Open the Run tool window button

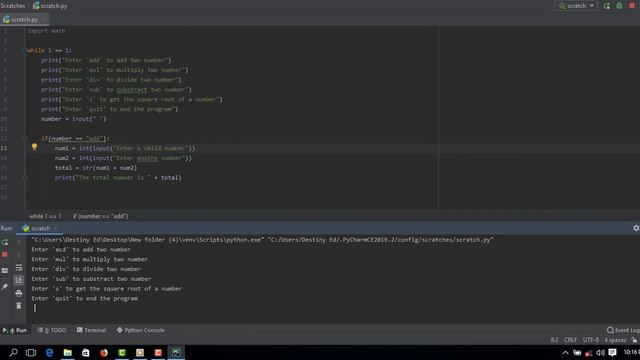point(15,330)
